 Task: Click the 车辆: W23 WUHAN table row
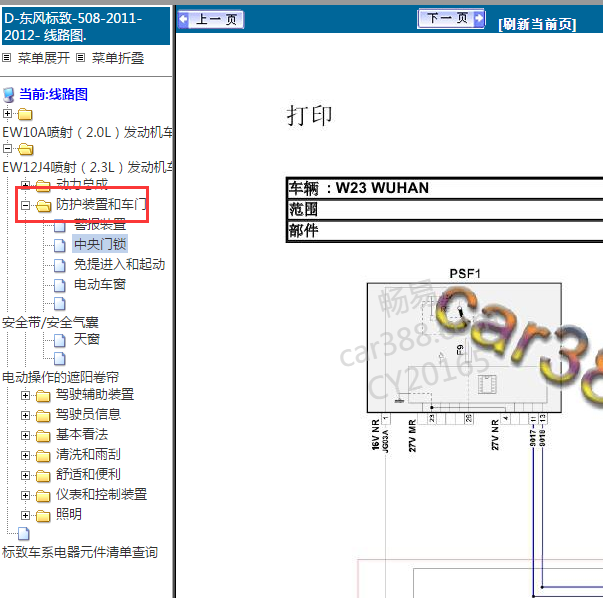tap(445, 188)
